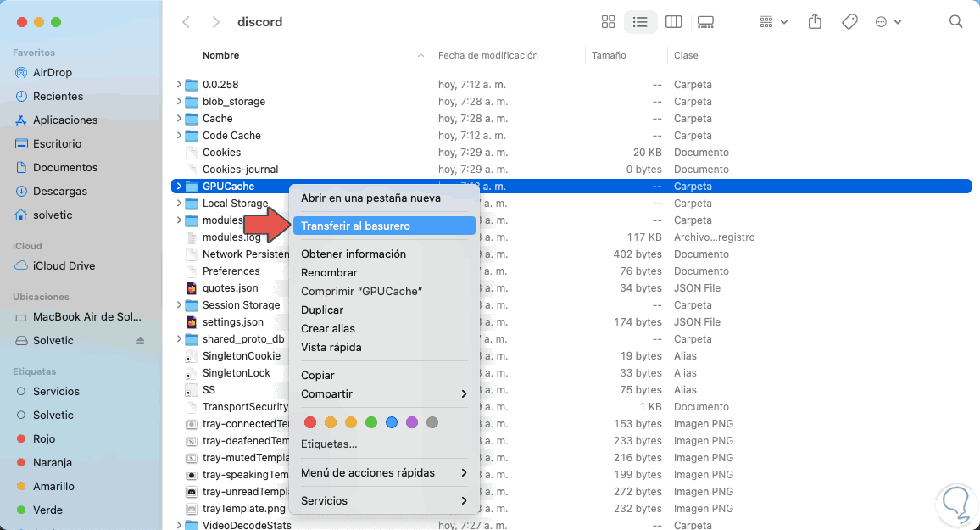980x530 pixels.
Task: Open Menú de acciones rápidas submenu
Action: point(384,472)
